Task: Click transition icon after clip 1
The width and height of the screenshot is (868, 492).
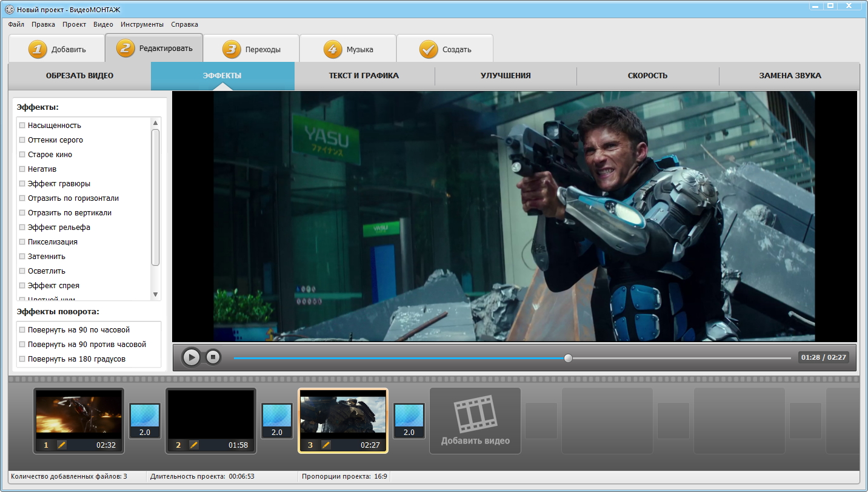Action: [x=145, y=421]
